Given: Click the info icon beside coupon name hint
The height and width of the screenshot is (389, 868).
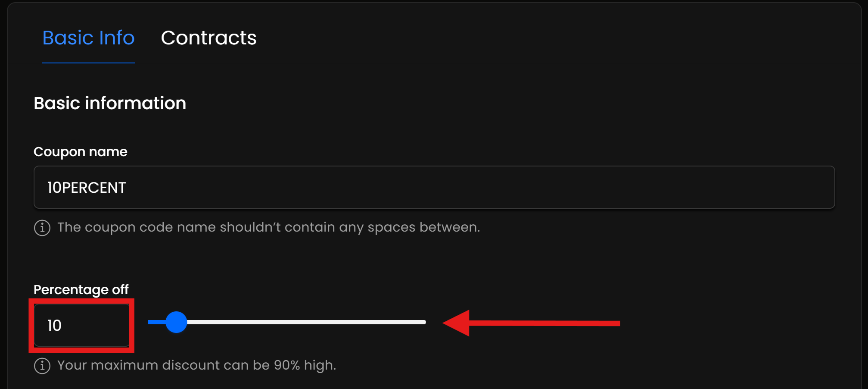Looking at the screenshot, I should click(42, 228).
